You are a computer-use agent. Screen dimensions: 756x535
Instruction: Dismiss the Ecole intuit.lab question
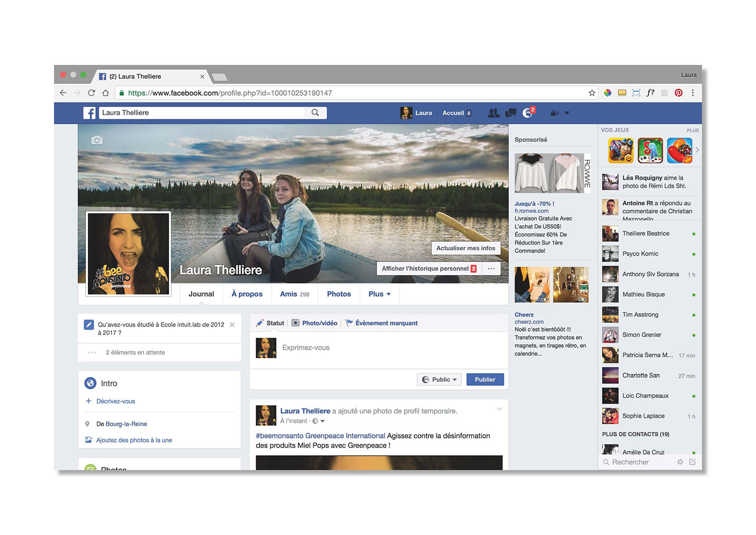point(232,325)
